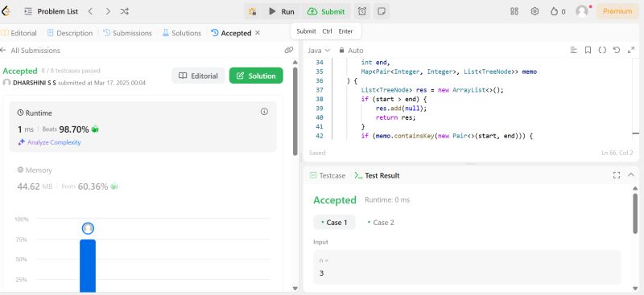Open settings gear icon
Viewport: 644px width, 295px height.
coord(535,11)
